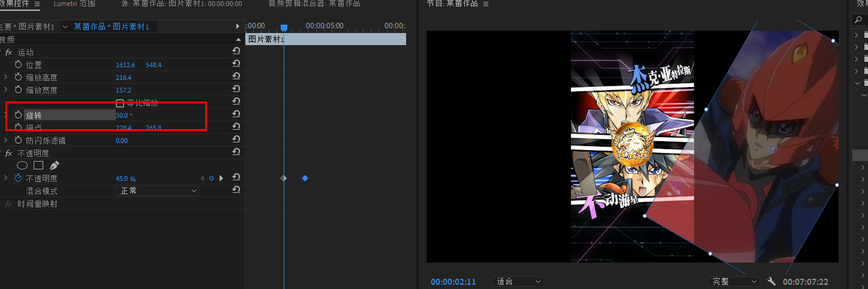The width and height of the screenshot is (868, 289).
Task: Open the 混合模式 dropdown showing 正常
Action: (x=157, y=190)
